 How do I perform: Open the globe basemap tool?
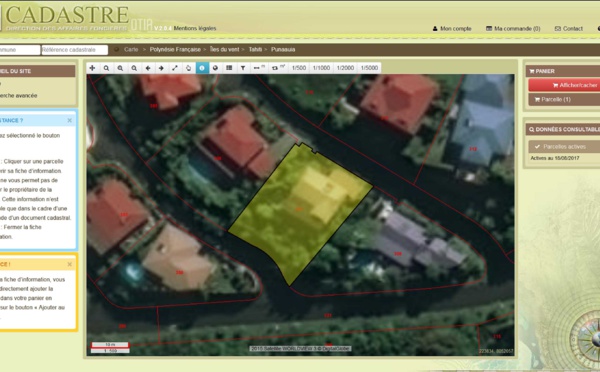(215, 68)
